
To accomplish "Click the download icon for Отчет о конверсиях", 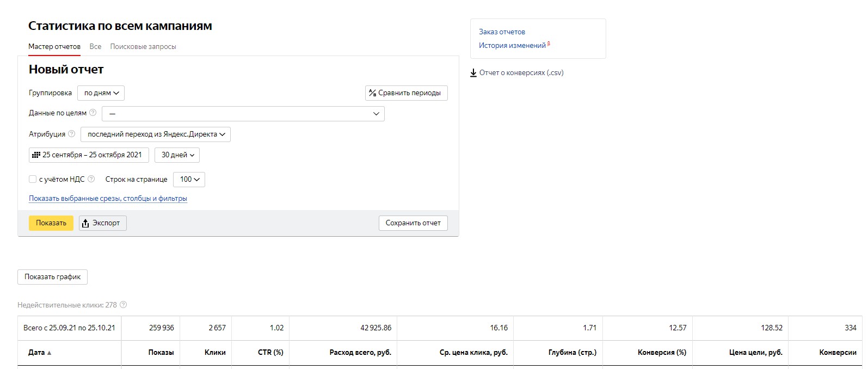I will point(473,73).
